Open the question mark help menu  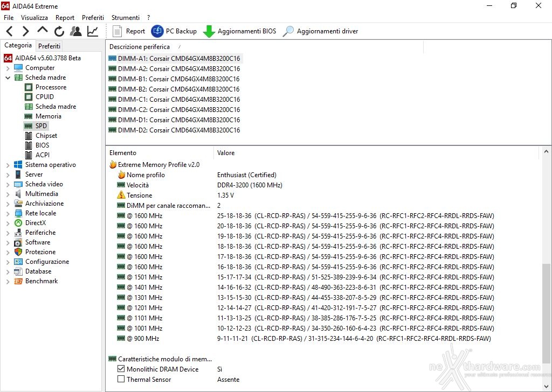[149, 18]
